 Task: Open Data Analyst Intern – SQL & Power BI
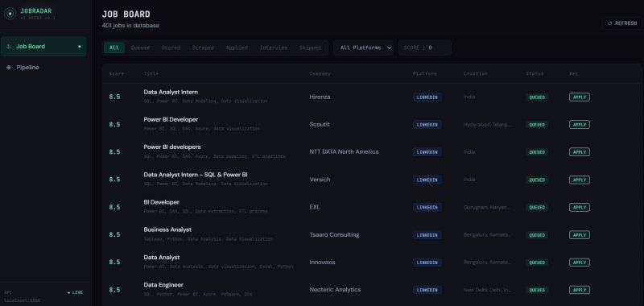[196, 175]
